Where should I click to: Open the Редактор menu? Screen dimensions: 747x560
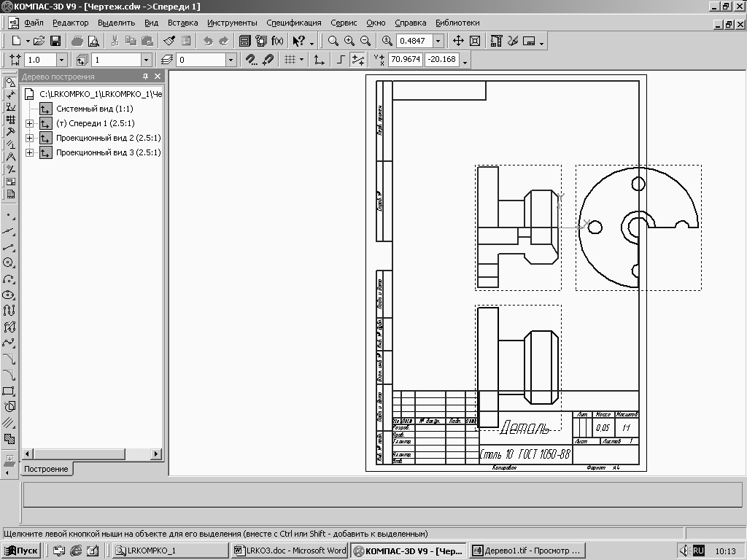(x=71, y=23)
